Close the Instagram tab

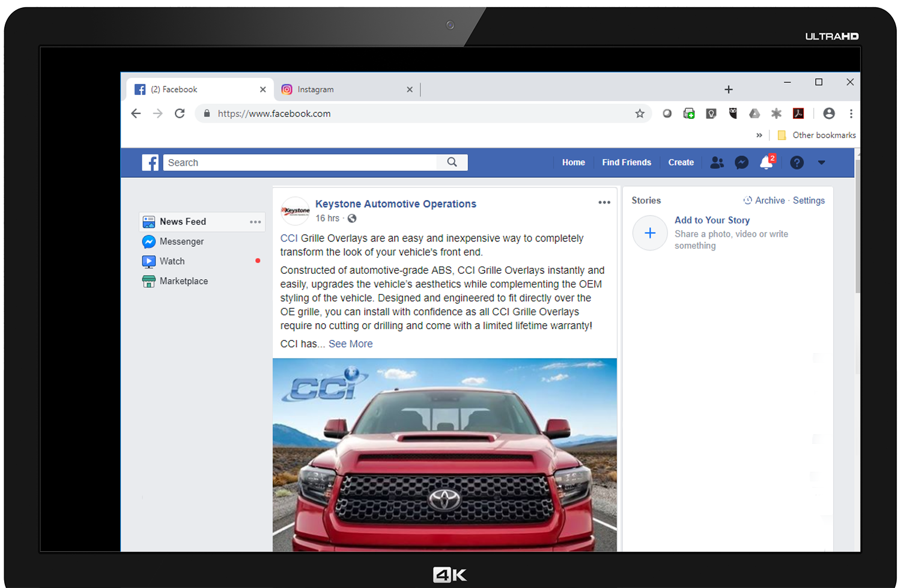[x=410, y=89]
